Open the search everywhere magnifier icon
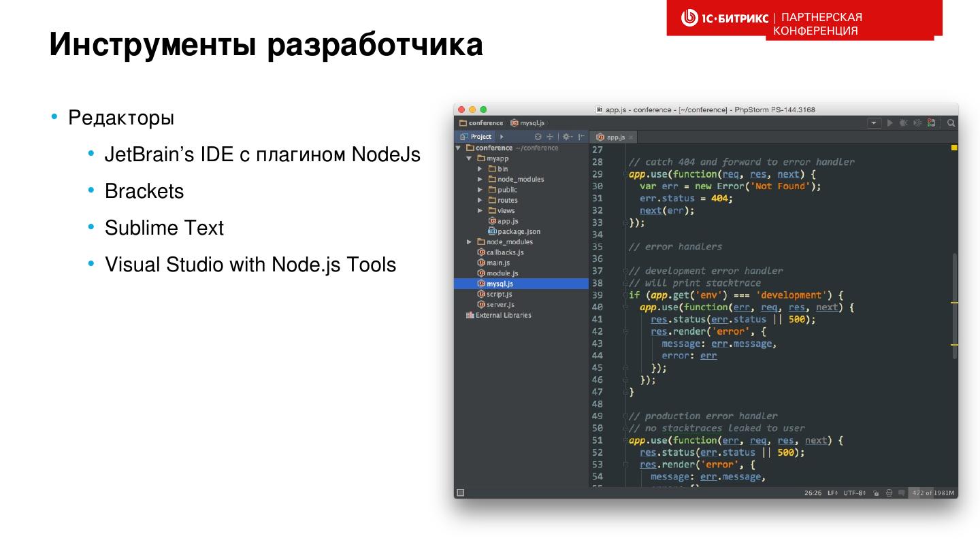The width and height of the screenshot is (980, 551). tap(951, 123)
